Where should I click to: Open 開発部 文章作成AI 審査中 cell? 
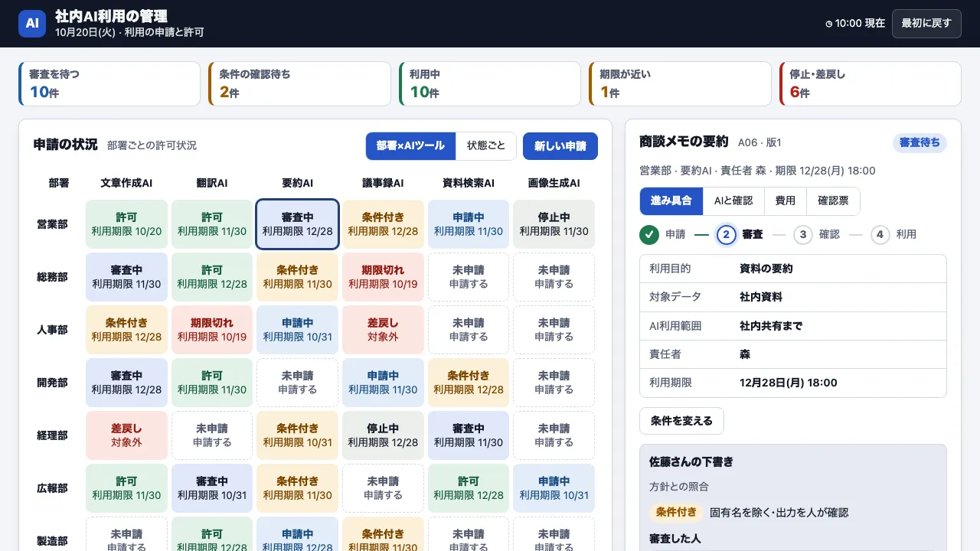click(126, 383)
